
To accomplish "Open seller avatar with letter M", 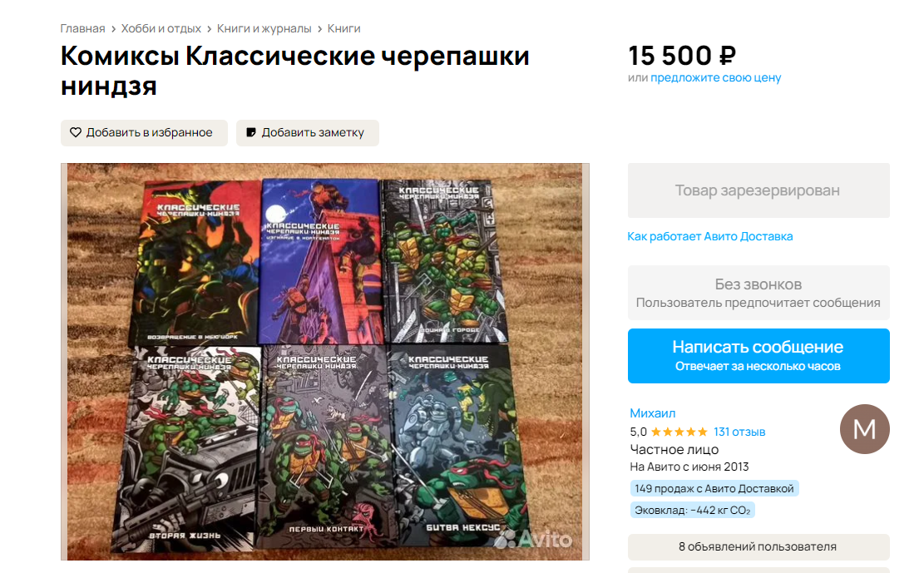I will click(x=864, y=429).
